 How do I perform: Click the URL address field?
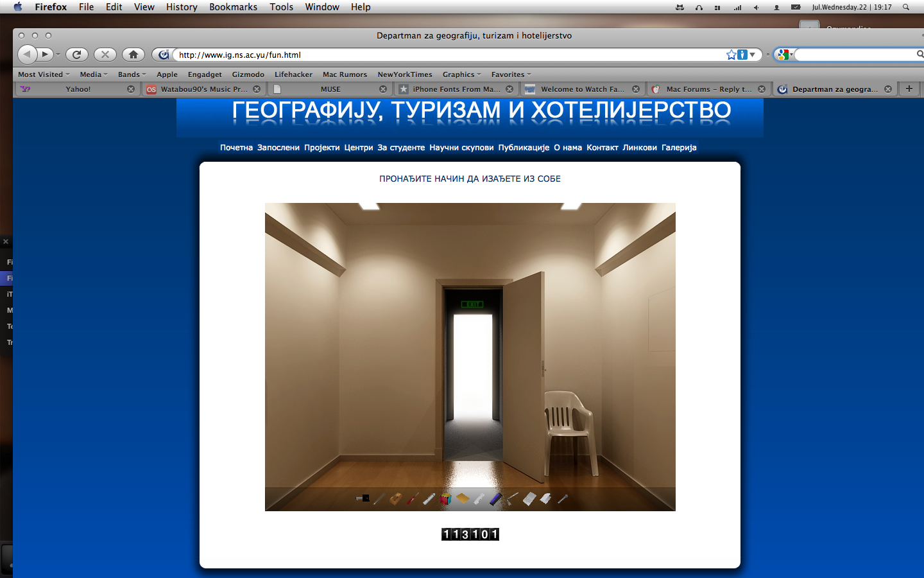pos(449,55)
